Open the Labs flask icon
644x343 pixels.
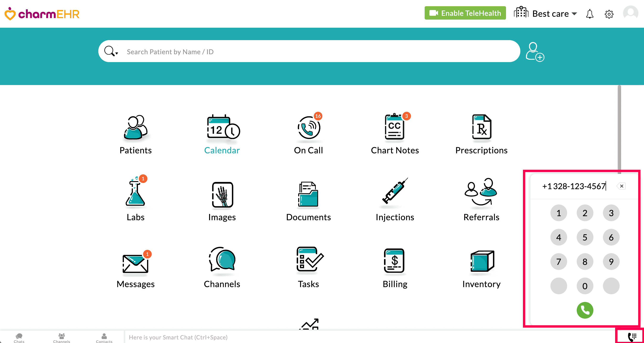(135, 194)
